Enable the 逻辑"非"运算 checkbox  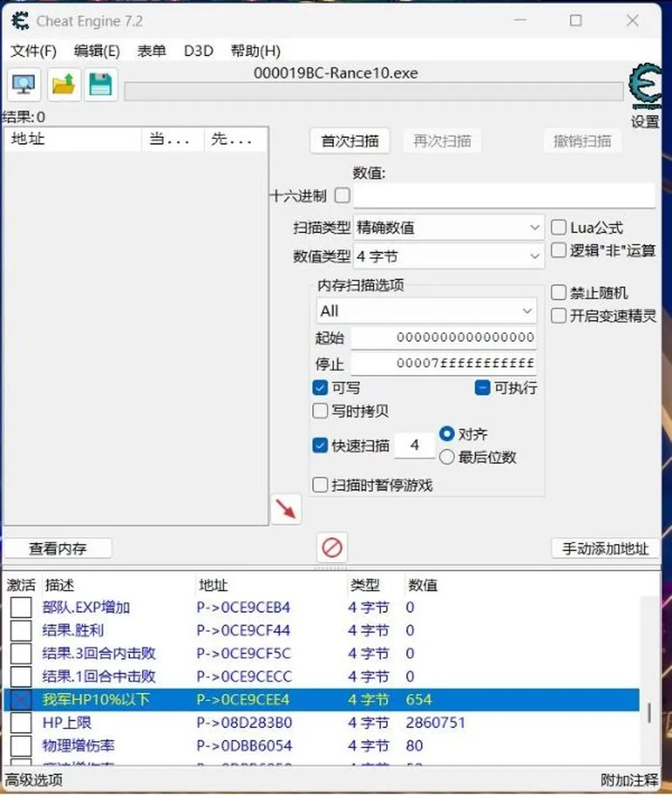coord(559,250)
